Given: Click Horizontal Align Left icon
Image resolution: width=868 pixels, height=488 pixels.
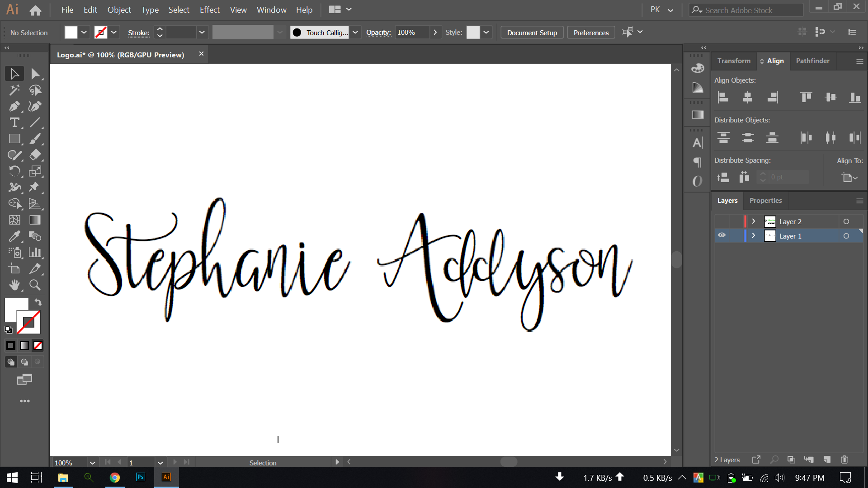Looking at the screenshot, I should tap(723, 97).
